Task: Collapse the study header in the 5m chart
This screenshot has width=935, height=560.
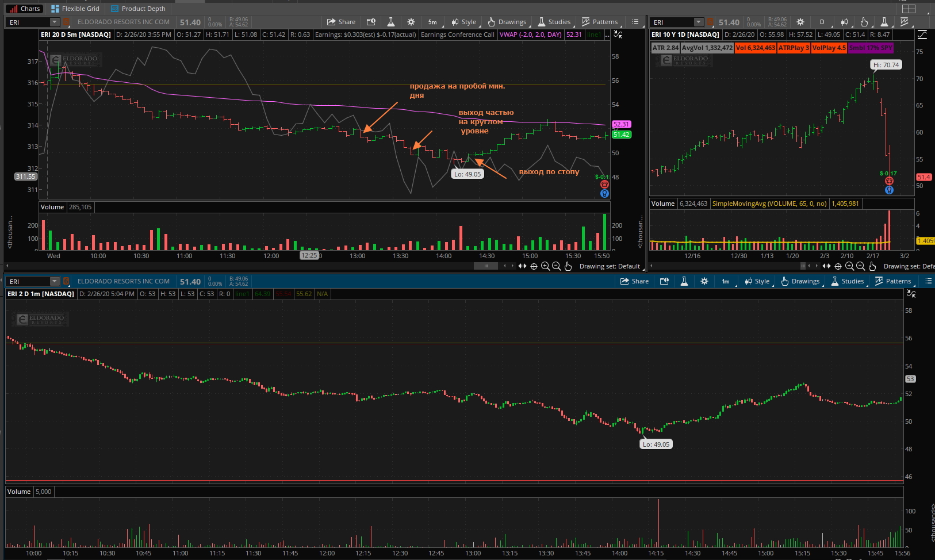Action: click(618, 34)
